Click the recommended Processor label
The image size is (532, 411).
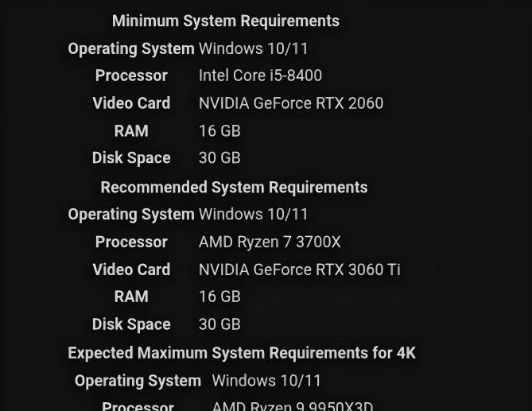tap(131, 242)
